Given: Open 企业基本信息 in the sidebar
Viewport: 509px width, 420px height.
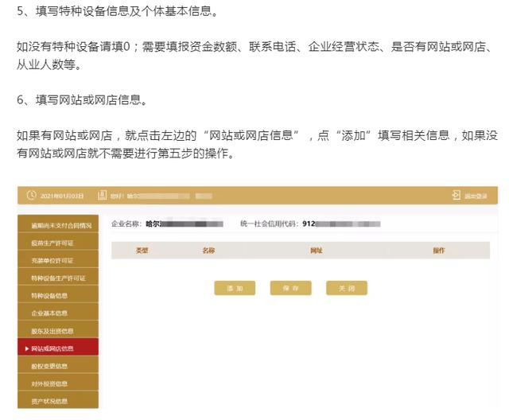Looking at the screenshot, I should click(x=58, y=312).
